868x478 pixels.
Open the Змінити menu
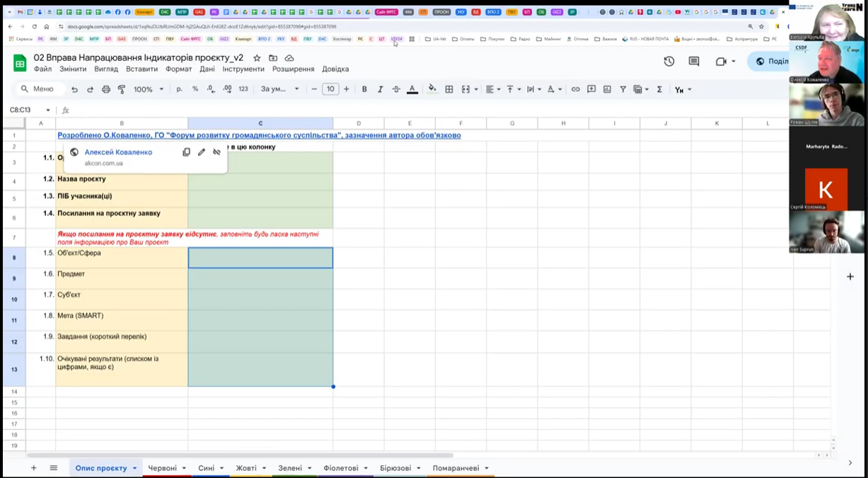[x=73, y=69]
